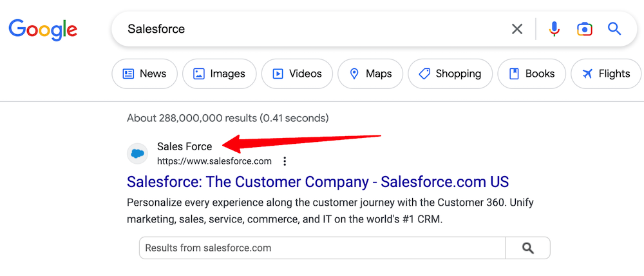
Task: Click the Google logo
Action: coord(43,29)
